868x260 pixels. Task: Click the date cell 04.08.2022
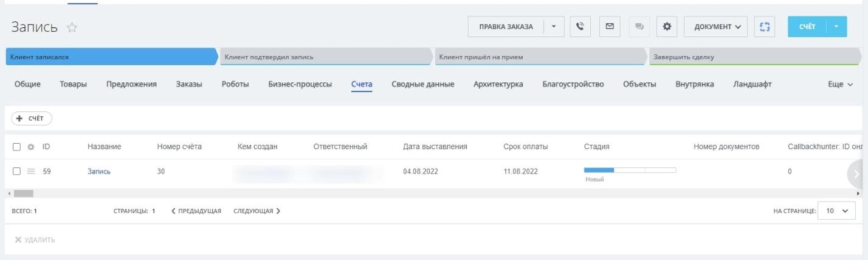pos(421,172)
